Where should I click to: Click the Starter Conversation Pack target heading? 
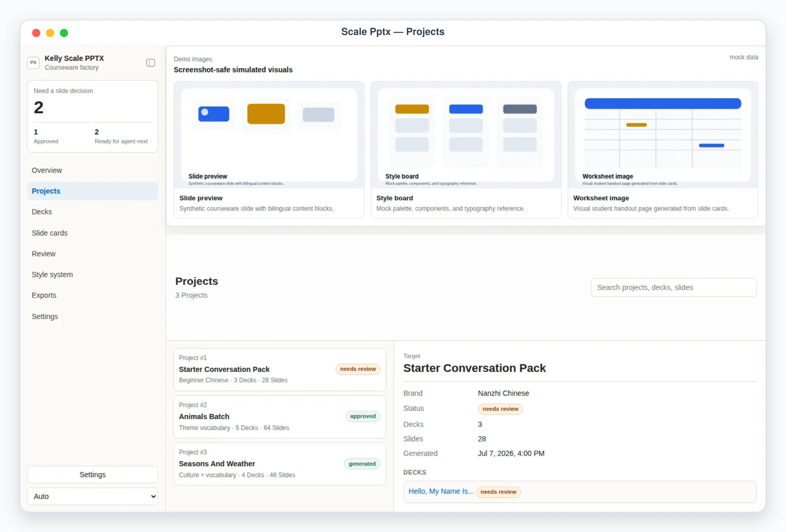474,368
